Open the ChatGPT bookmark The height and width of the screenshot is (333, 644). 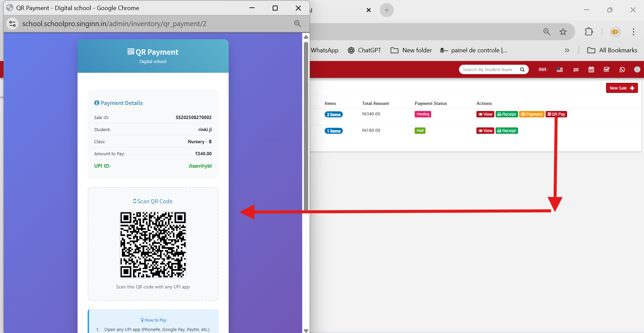tap(364, 50)
